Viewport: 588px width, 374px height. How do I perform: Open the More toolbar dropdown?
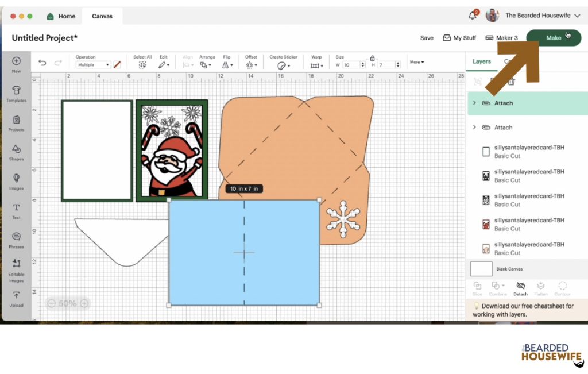coord(417,62)
